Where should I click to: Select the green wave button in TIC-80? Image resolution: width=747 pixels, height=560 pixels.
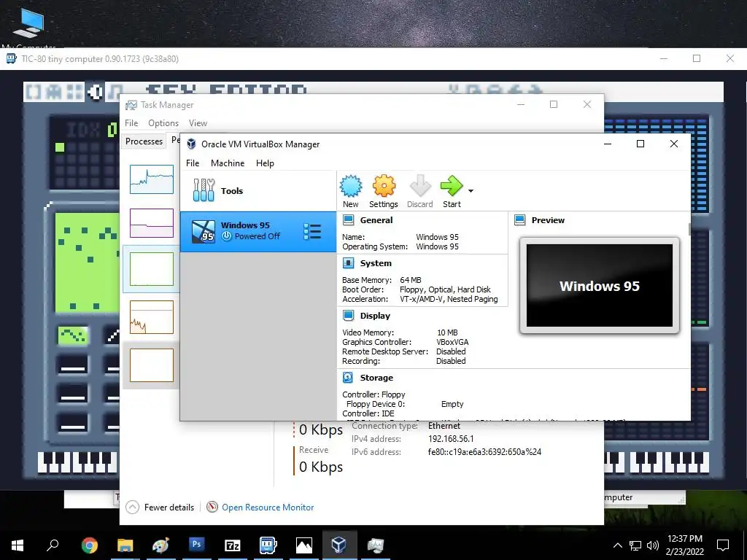point(73,335)
